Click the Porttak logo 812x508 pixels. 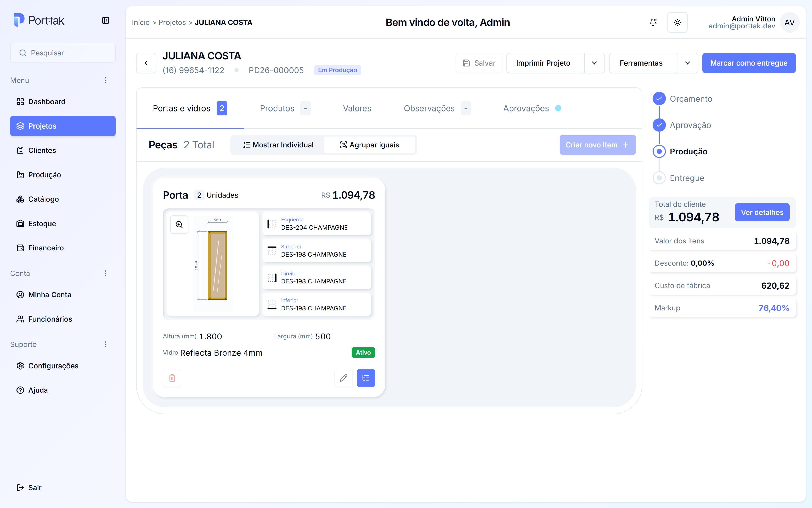39,21
